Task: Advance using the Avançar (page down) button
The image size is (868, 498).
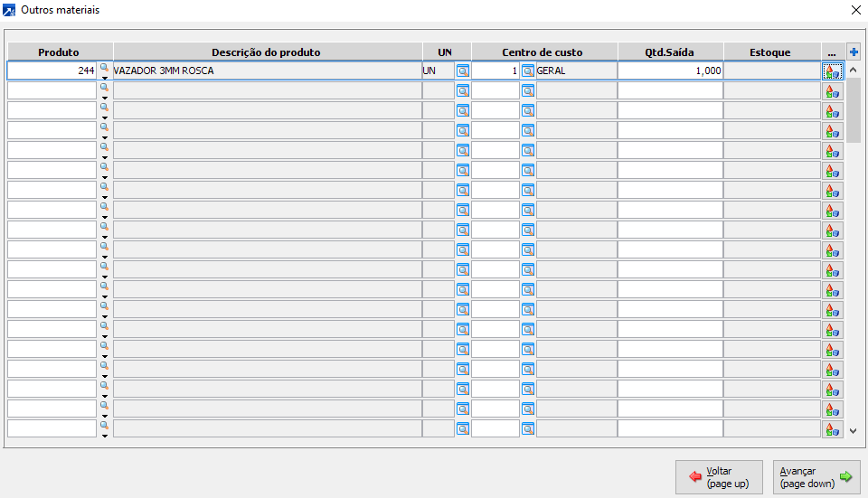Action: (x=816, y=477)
